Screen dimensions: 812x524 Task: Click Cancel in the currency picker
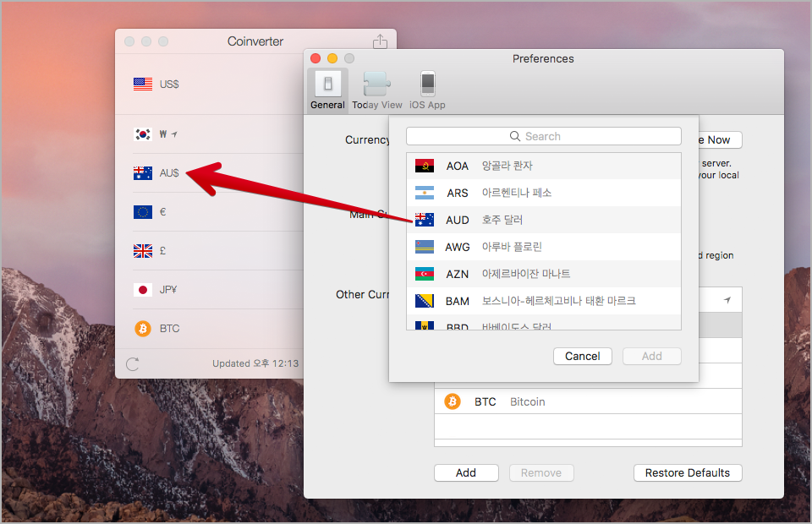point(583,357)
